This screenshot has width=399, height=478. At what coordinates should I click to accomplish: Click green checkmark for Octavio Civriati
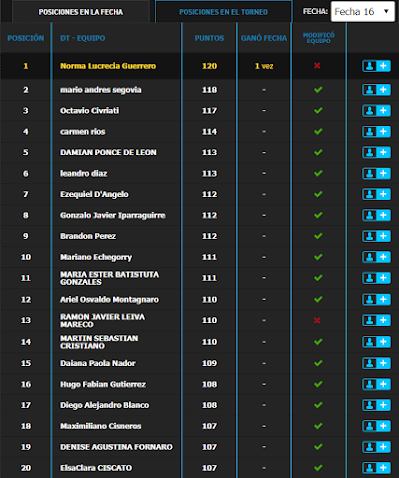pos(318,110)
